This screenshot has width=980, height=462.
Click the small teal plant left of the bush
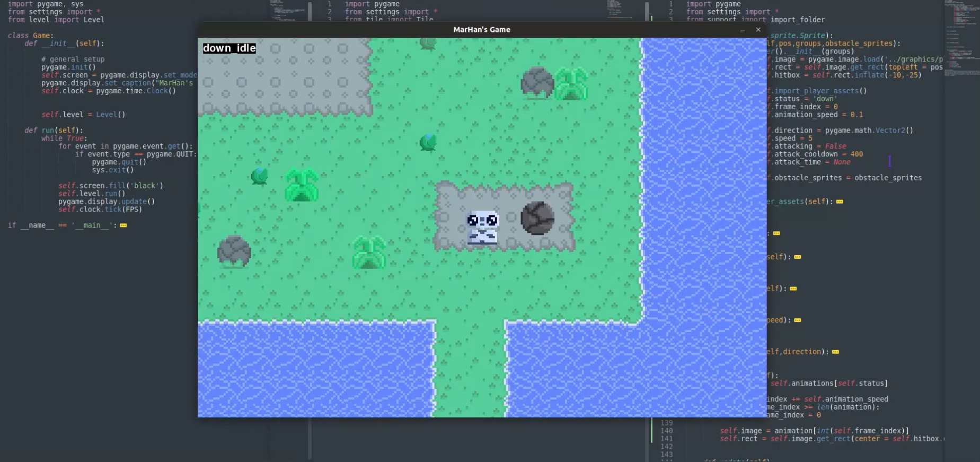[259, 176]
